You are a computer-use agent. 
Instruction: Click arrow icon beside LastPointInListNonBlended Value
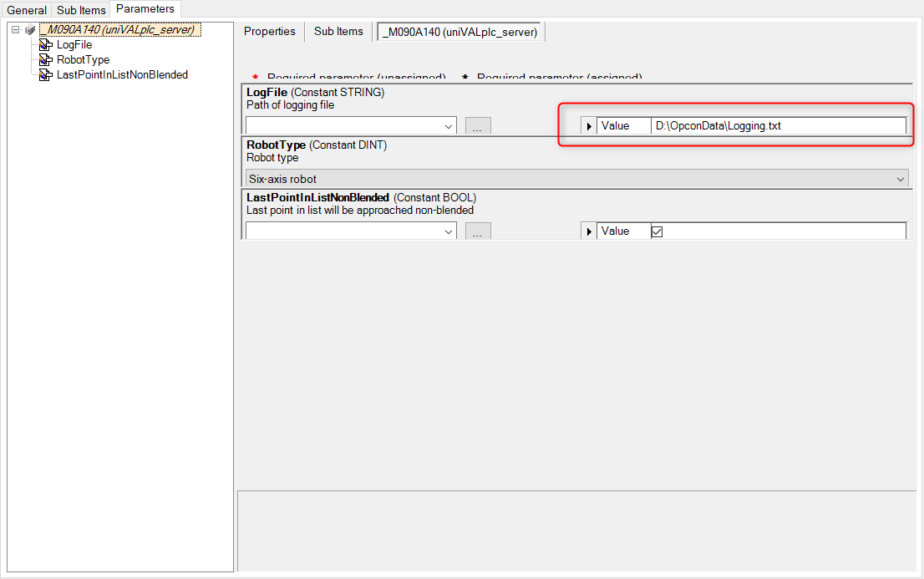pyautogui.click(x=589, y=231)
